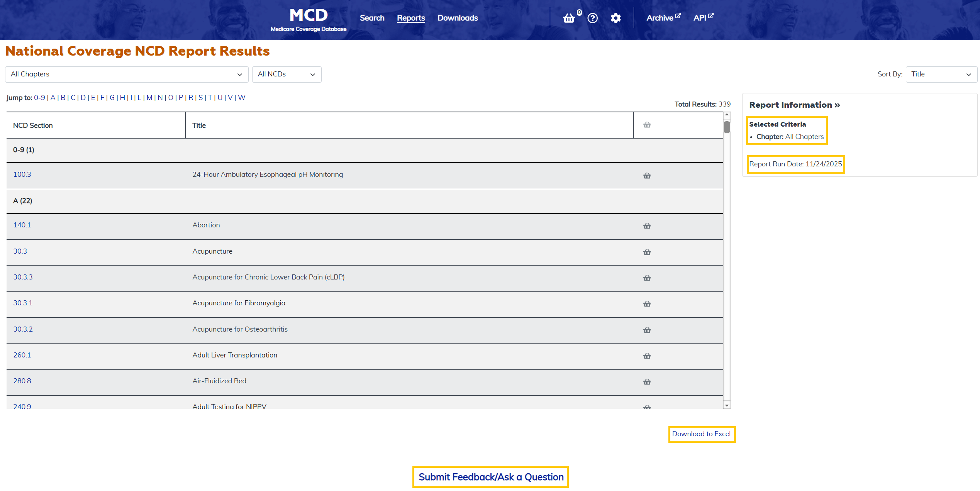The width and height of the screenshot is (980, 491).
Task: Click Download to Excel link
Action: pos(701,434)
